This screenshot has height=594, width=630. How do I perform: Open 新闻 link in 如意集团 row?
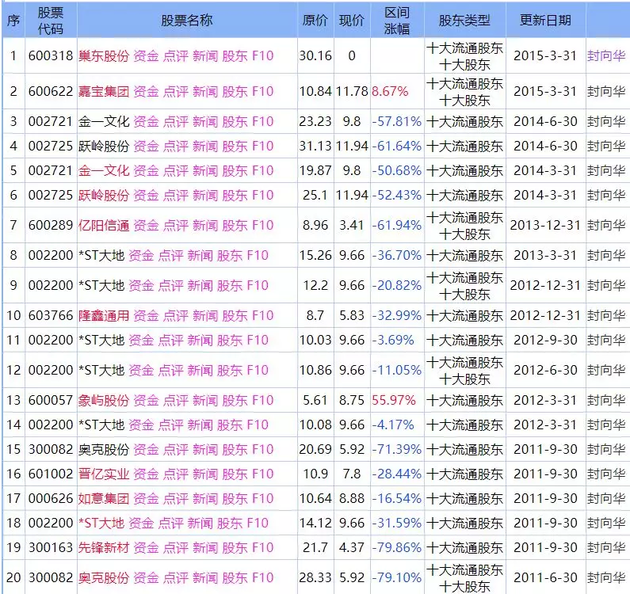[205, 498]
